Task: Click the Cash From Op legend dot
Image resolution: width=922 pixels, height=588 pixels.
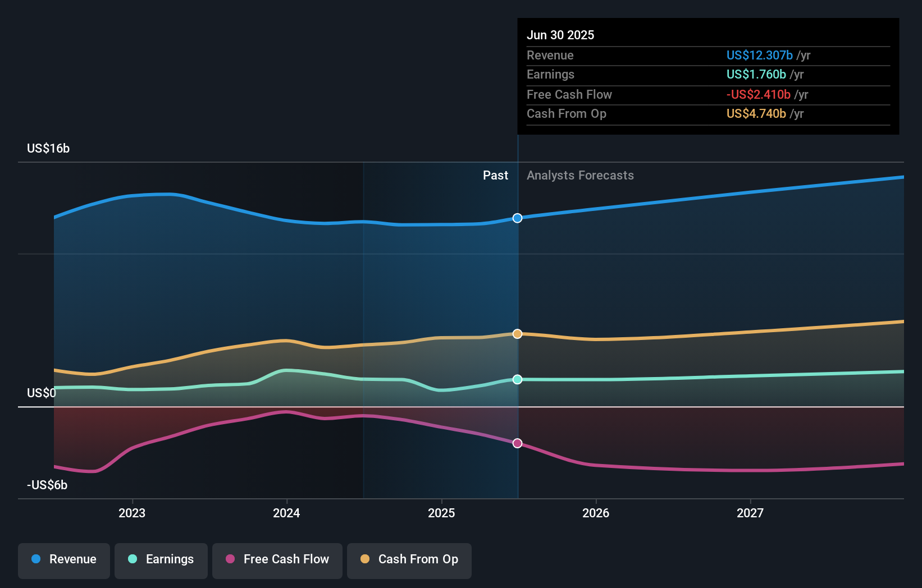Action: (x=365, y=559)
